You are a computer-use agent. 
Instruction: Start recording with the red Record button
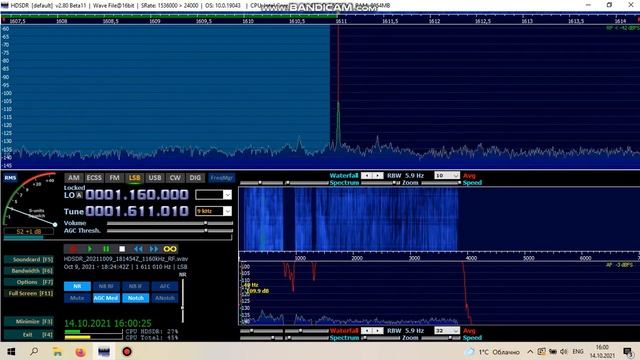click(73, 249)
